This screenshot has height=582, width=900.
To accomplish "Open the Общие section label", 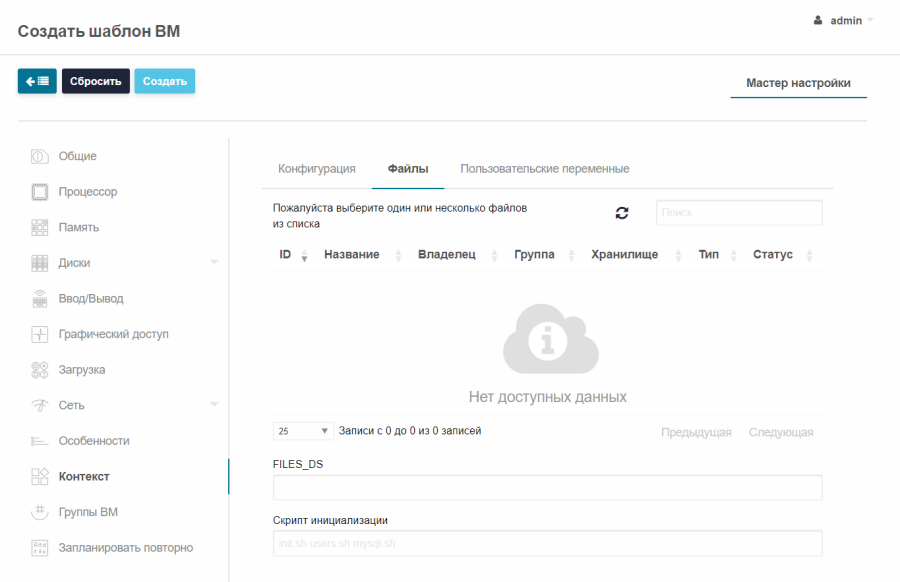I will (x=77, y=156).
